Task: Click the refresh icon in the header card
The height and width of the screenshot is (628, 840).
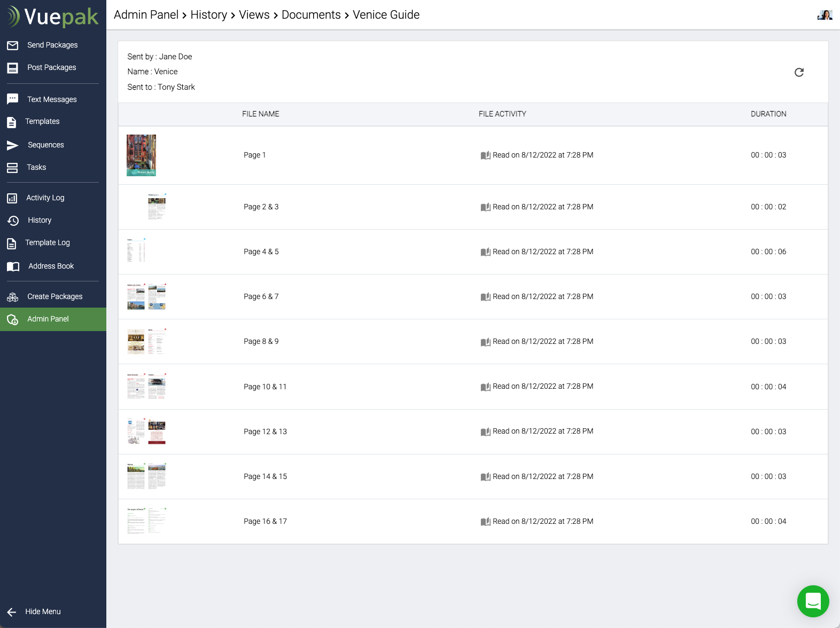Action: pyautogui.click(x=799, y=73)
